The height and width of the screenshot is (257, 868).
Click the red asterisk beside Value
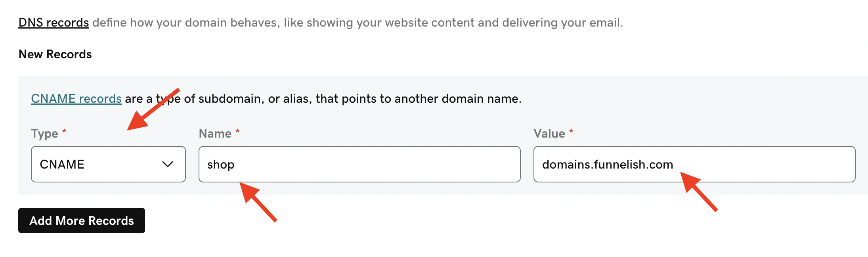(571, 131)
